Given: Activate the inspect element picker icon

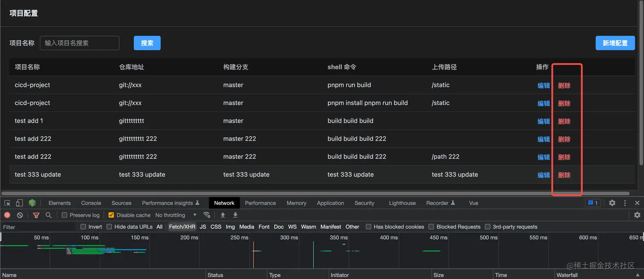Looking at the screenshot, I should [x=8, y=203].
